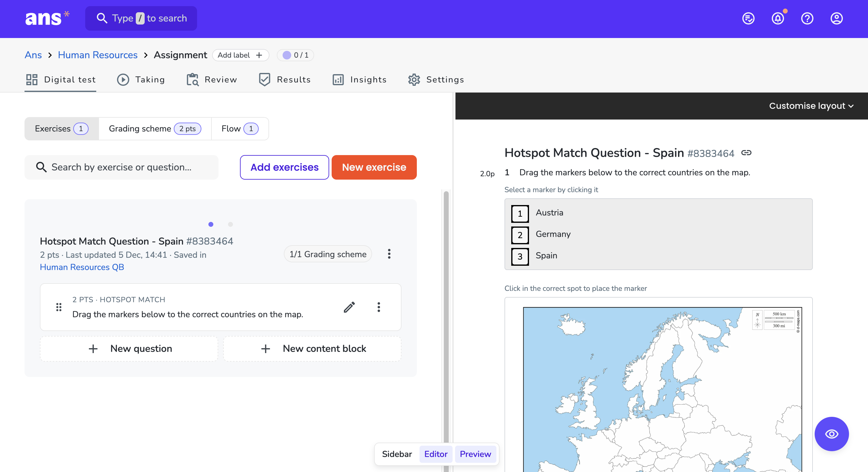Open the Insights tab
The image size is (868, 472).
coord(359,79)
